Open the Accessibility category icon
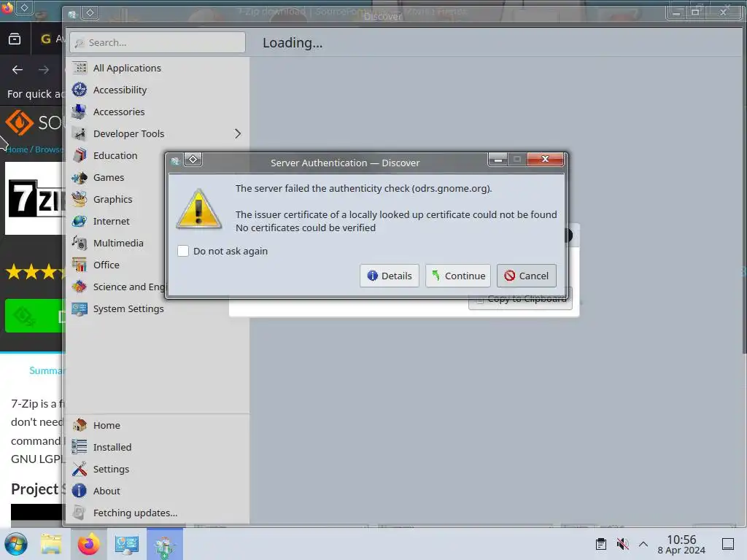Image resolution: width=747 pixels, height=560 pixels. coord(80,90)
